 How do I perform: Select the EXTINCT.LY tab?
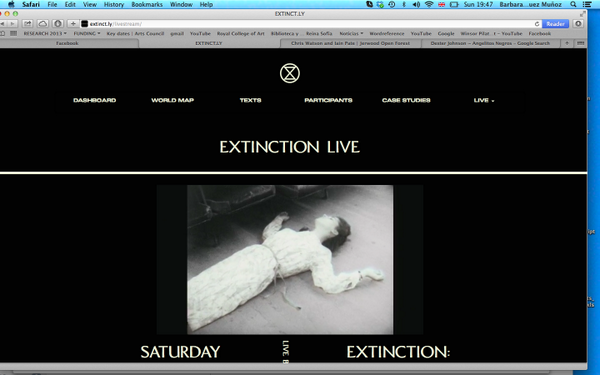pos(209,43)
